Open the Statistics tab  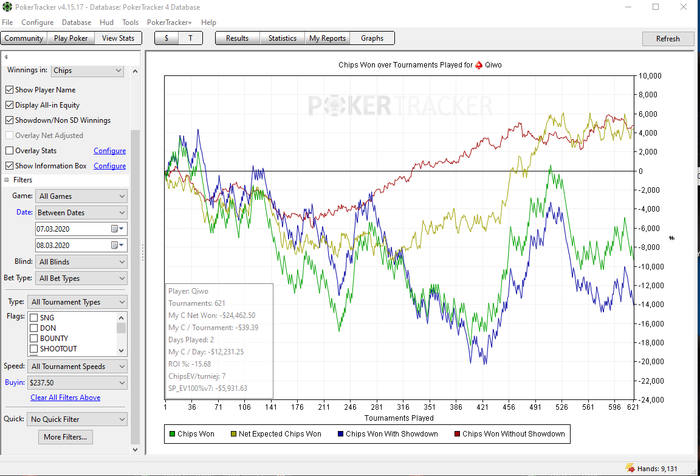point(282,38)
